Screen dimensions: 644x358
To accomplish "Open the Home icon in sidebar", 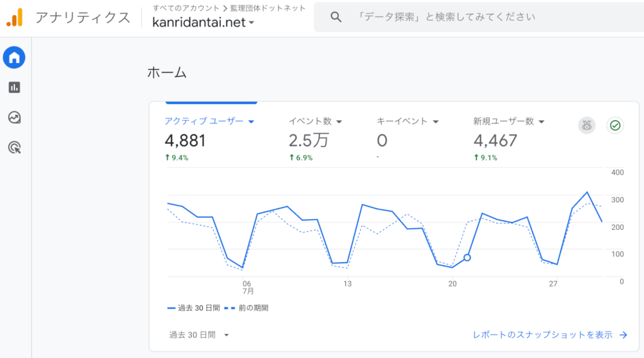I will pos(14,57).
